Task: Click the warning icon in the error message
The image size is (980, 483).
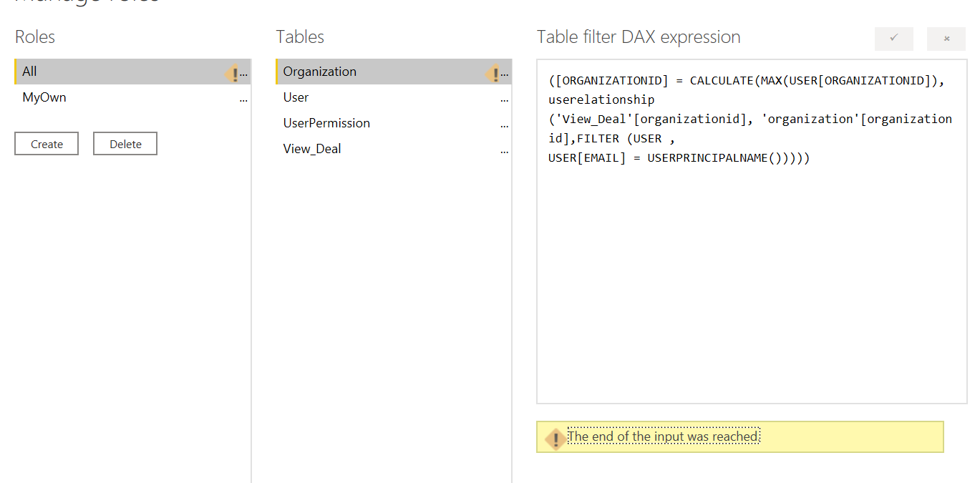Action: pos(556,439)
